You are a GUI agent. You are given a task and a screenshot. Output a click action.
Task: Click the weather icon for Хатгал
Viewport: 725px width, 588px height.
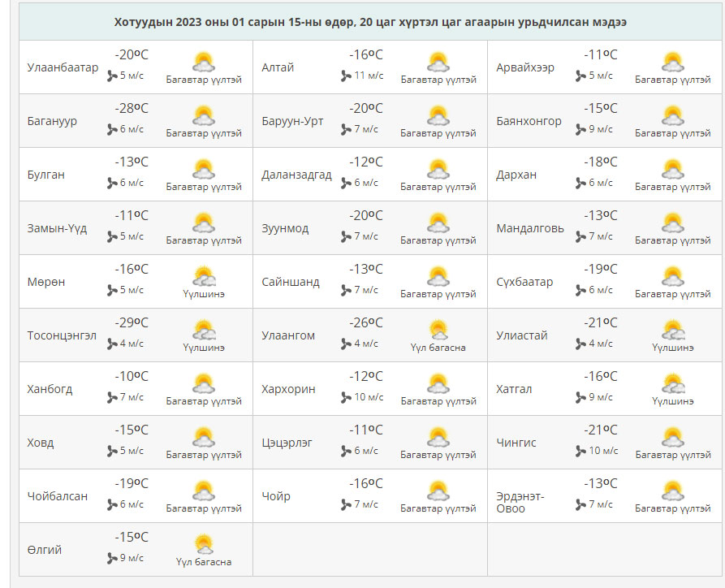click(x=672, y=383)
